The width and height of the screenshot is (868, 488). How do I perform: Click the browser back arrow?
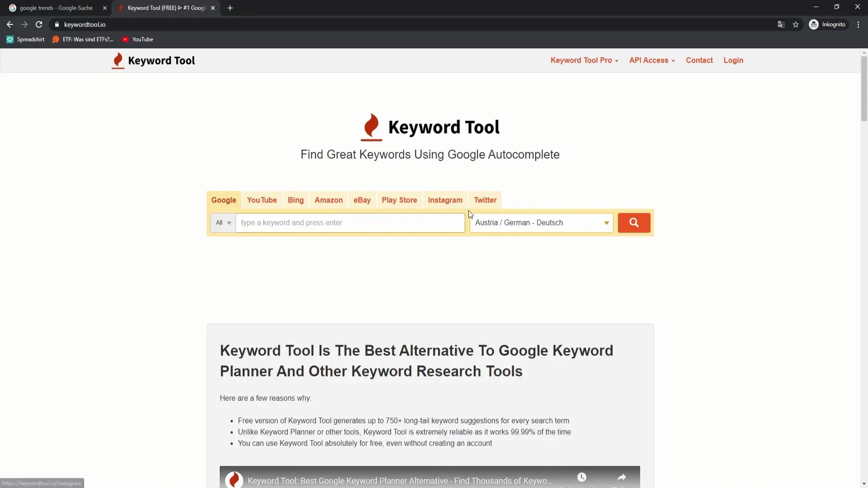coord(10,24)
